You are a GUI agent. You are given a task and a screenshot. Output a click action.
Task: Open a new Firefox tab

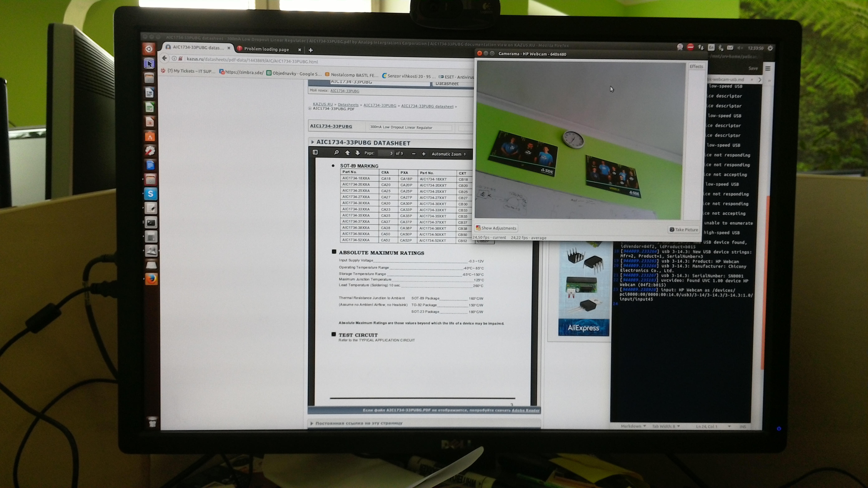point(311,50)
